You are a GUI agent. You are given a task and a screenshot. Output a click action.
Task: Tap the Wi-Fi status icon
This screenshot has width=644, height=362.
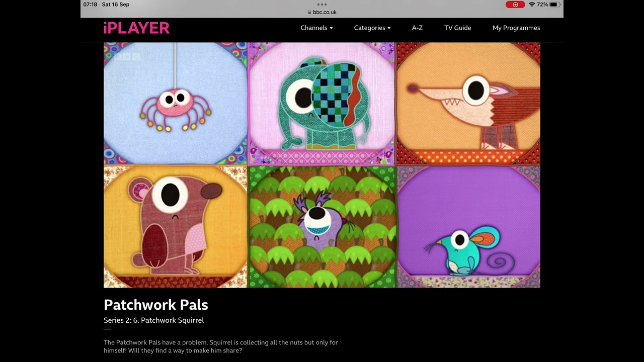[x=532, y=5]
